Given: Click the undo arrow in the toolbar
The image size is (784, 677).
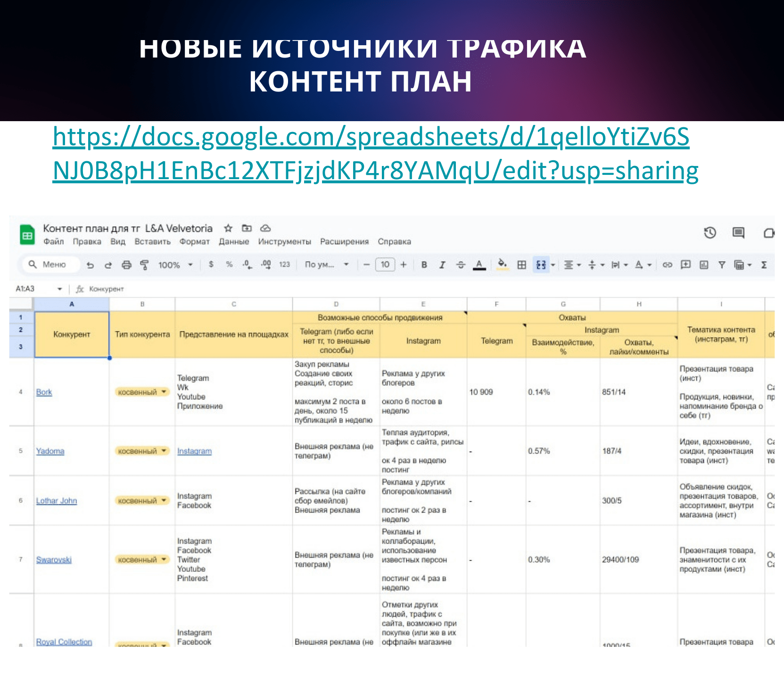Looking at the screenshot, I should tap(90, 265).
